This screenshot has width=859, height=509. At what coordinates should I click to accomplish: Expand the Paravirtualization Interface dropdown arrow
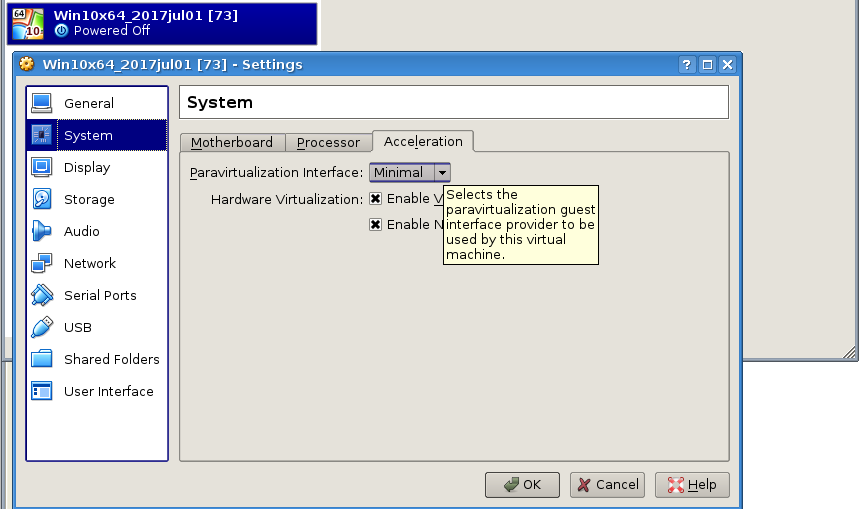click(441, 172)
